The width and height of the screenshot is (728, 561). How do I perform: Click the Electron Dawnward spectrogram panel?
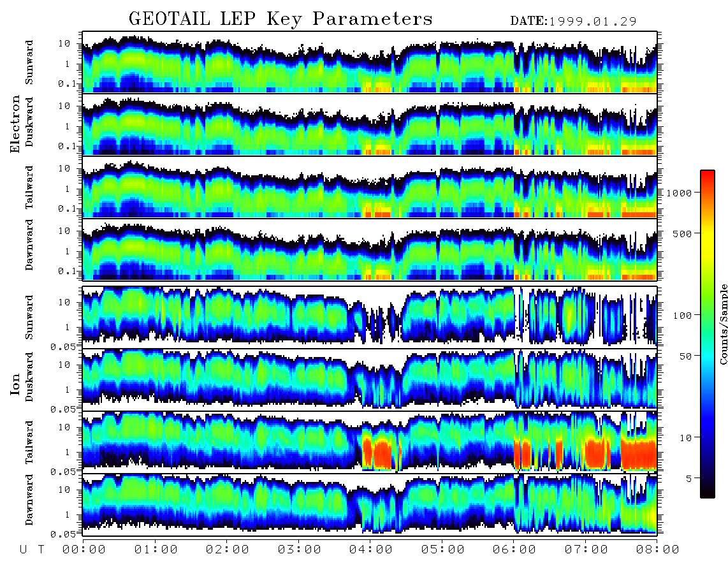click(x=370, y=249)
